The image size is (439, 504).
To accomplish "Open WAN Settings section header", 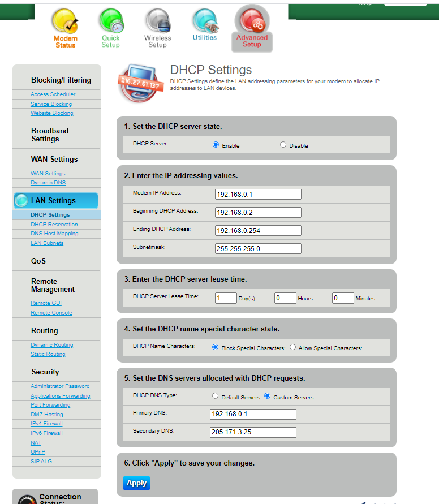I will [x=54, y=160].
